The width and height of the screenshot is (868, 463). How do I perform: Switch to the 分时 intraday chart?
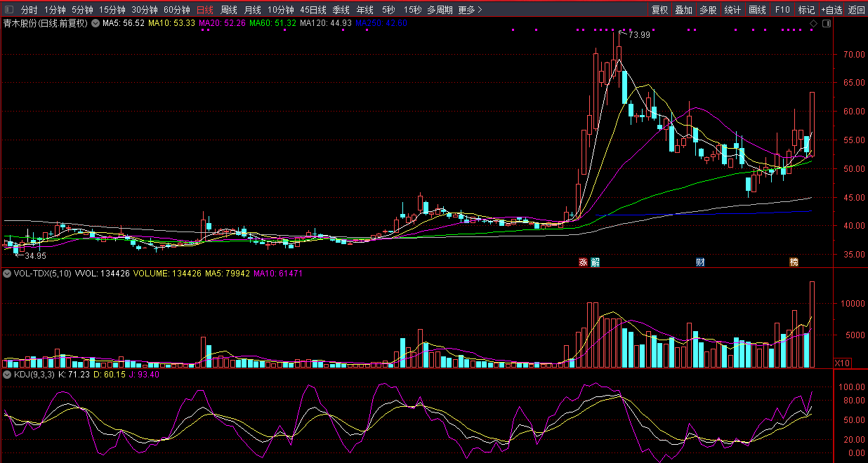click(x=29, y=10)
